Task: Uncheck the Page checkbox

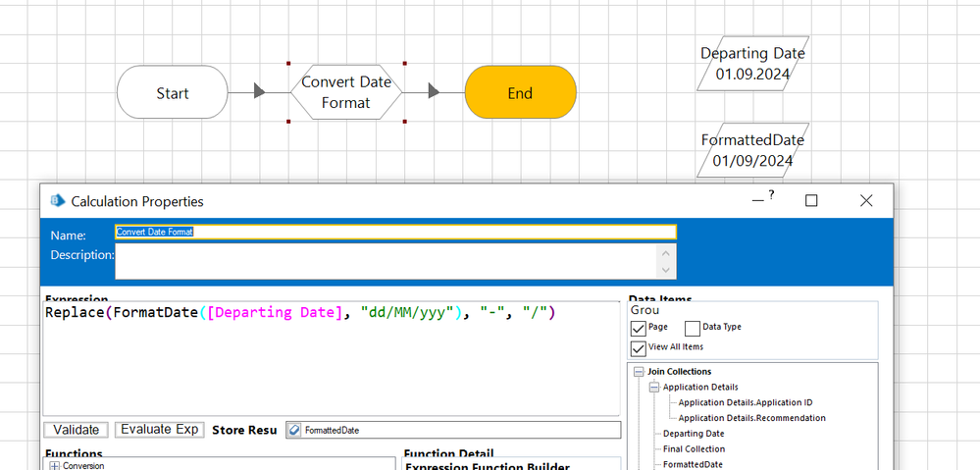Action: click(640, 329)
